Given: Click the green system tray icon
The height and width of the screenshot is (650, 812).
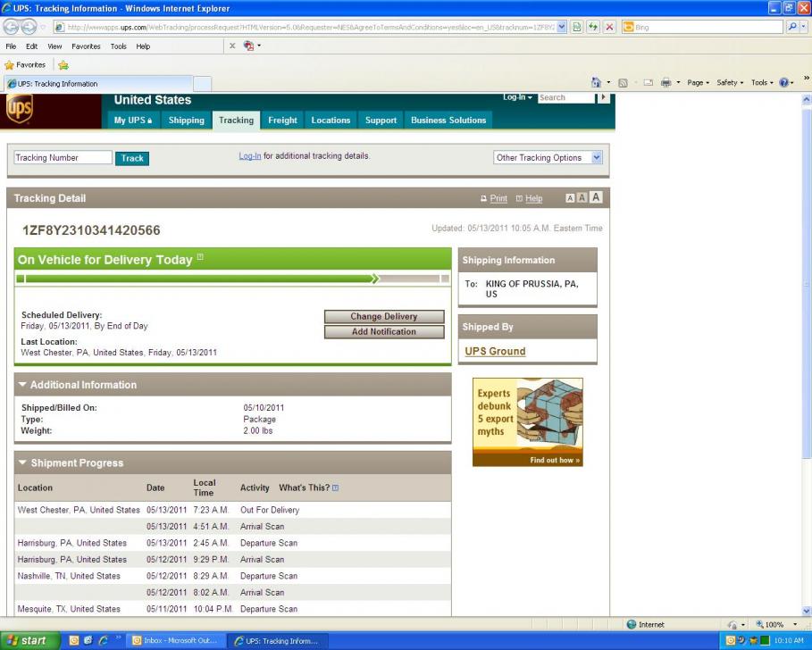Looking at the screenshot, I should [x=765, y=640].
